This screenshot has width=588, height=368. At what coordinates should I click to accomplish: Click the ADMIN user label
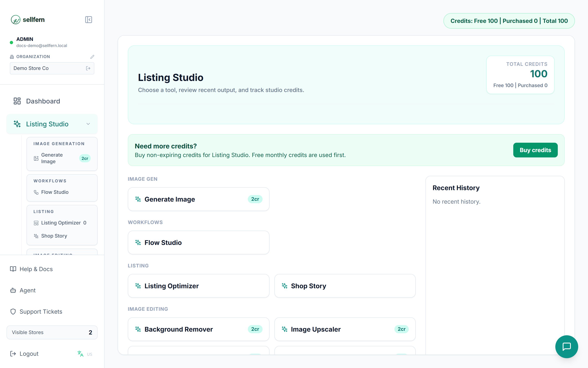coord(24,39)
